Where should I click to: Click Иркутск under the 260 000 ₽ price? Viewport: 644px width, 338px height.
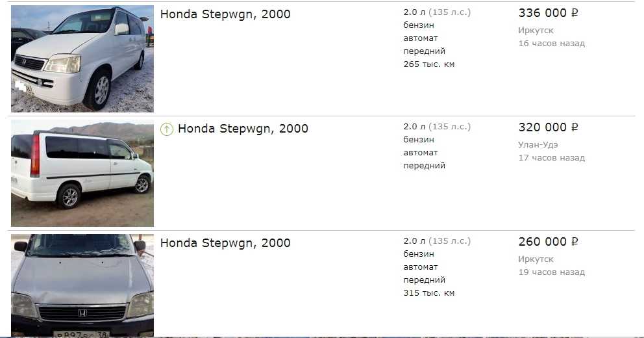pyautogui.click(x=536, y=259)
